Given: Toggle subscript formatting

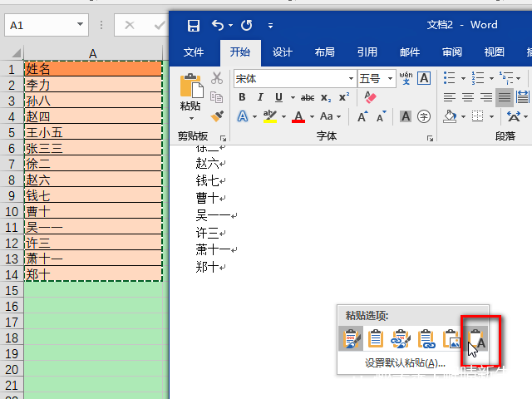Looking at the screenshot, I should 326,98.
